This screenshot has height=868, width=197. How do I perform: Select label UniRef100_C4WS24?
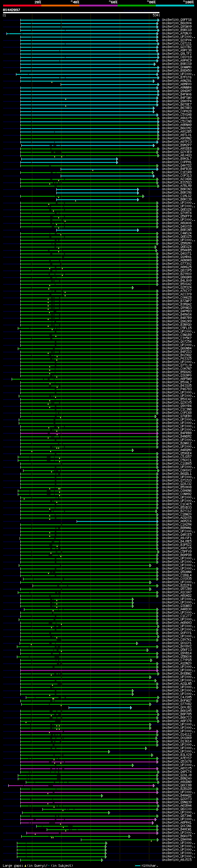[177, 233]
